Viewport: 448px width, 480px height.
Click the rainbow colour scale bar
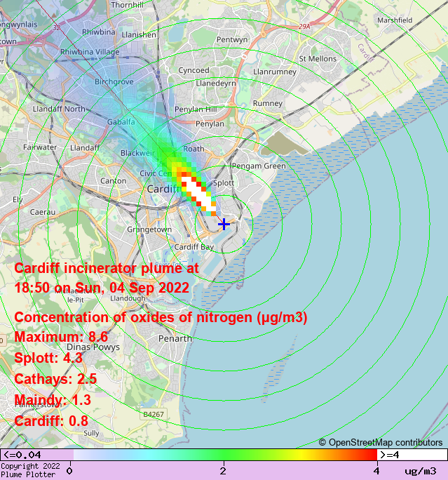[225, 455]
